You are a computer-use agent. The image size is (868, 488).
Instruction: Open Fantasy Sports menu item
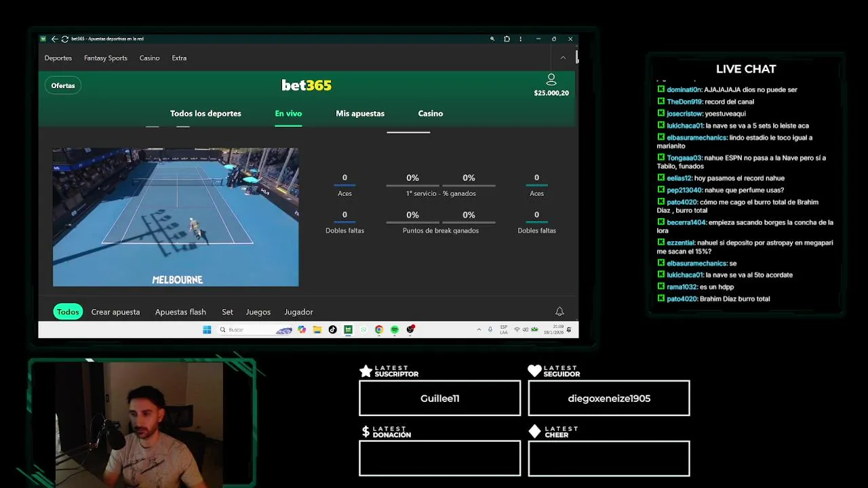(x=106, y=58)
